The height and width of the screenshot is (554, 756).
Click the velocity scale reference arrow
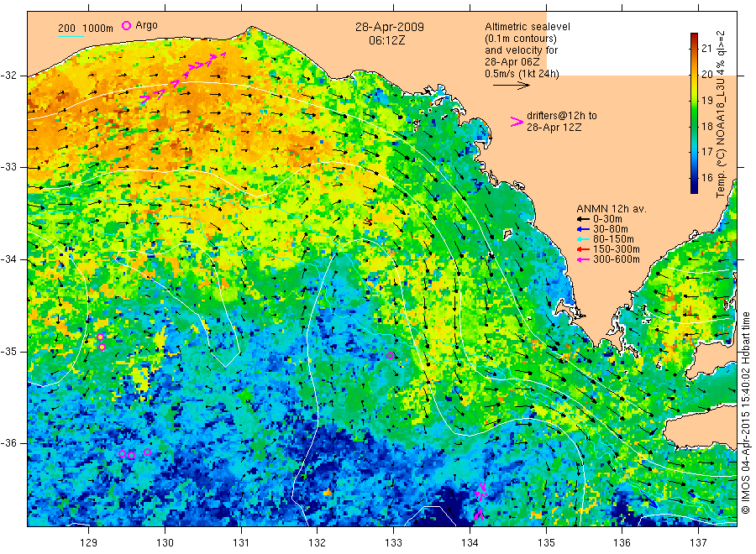[x=511, y=86]
